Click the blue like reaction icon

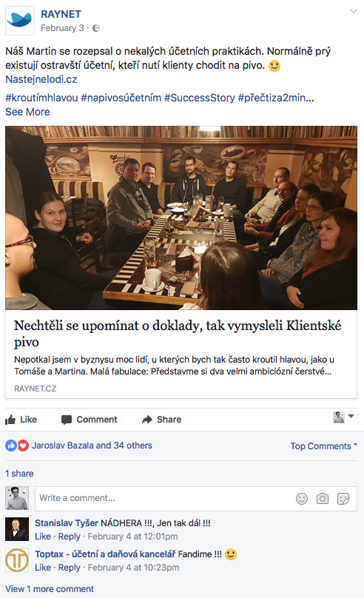(x=11, y=446)
